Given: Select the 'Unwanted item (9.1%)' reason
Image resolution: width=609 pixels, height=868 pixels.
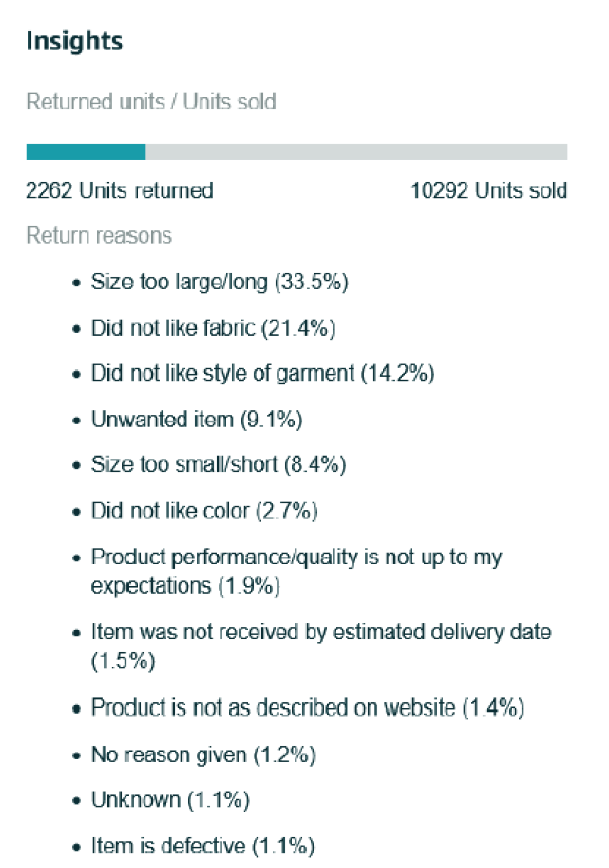Looking at the screenshot, I should click(x=196, y=419).
